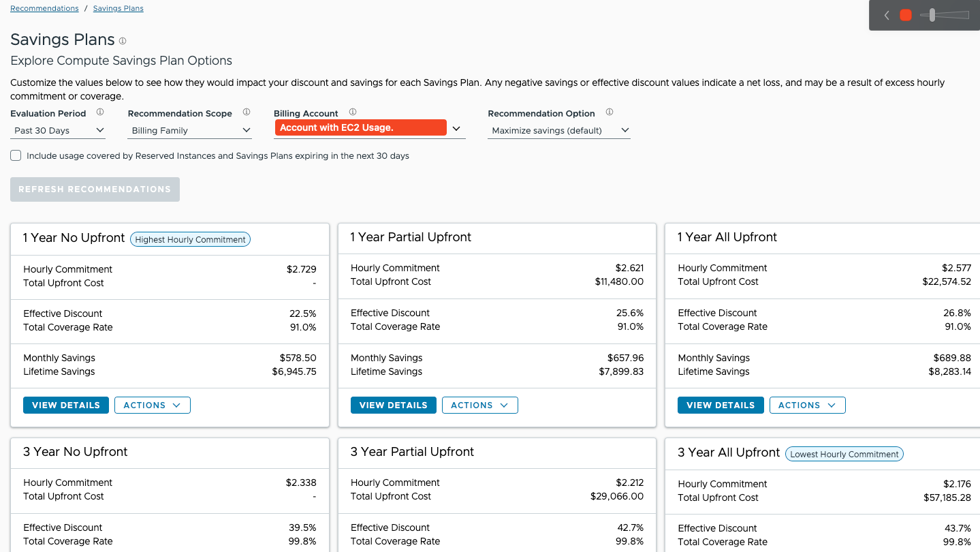Open Actions menu for 1 Year No Upfront

(152, 405)
